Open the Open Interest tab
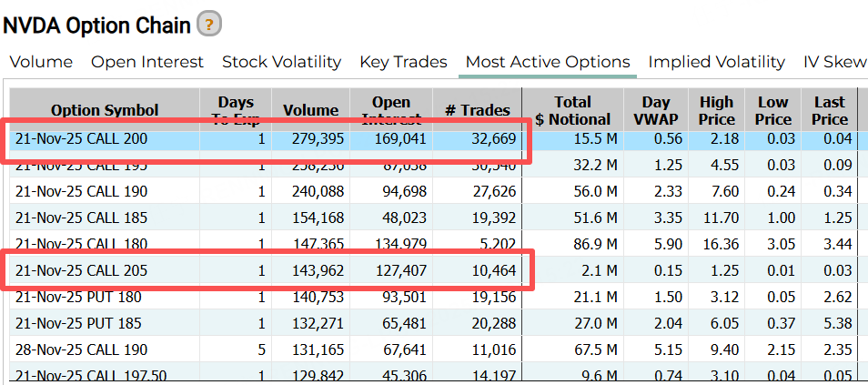 (147, 62)
